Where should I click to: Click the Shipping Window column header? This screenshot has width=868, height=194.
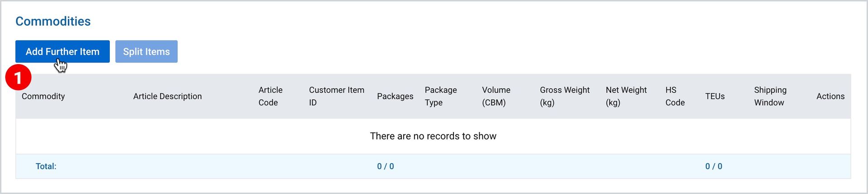coord(770,96)
